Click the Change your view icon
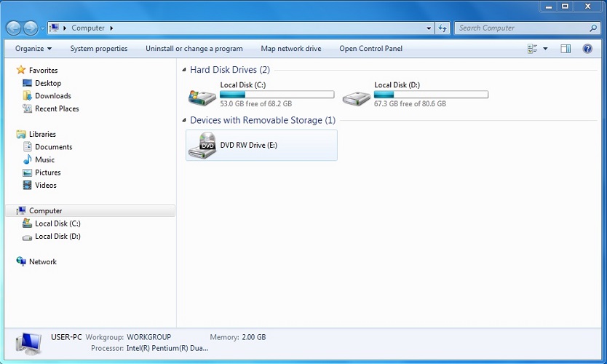 532,48
